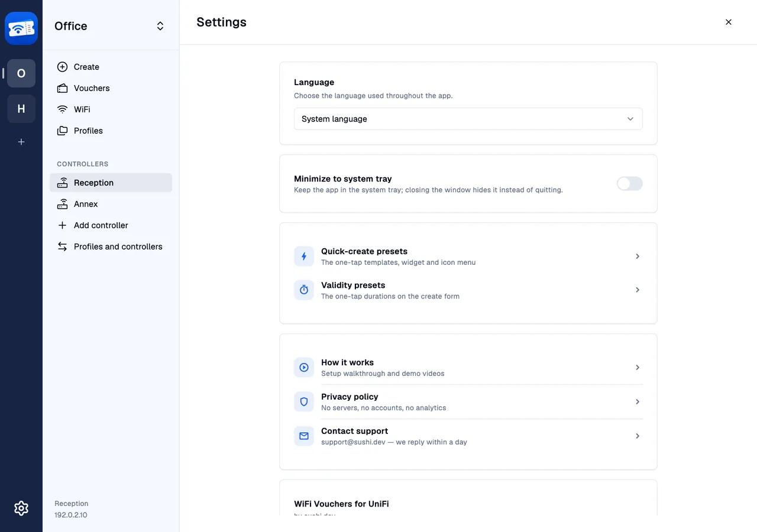Screen dimensions: 757x532
Task: Click the Annex router icon
Action: click(x=62, y=204)
